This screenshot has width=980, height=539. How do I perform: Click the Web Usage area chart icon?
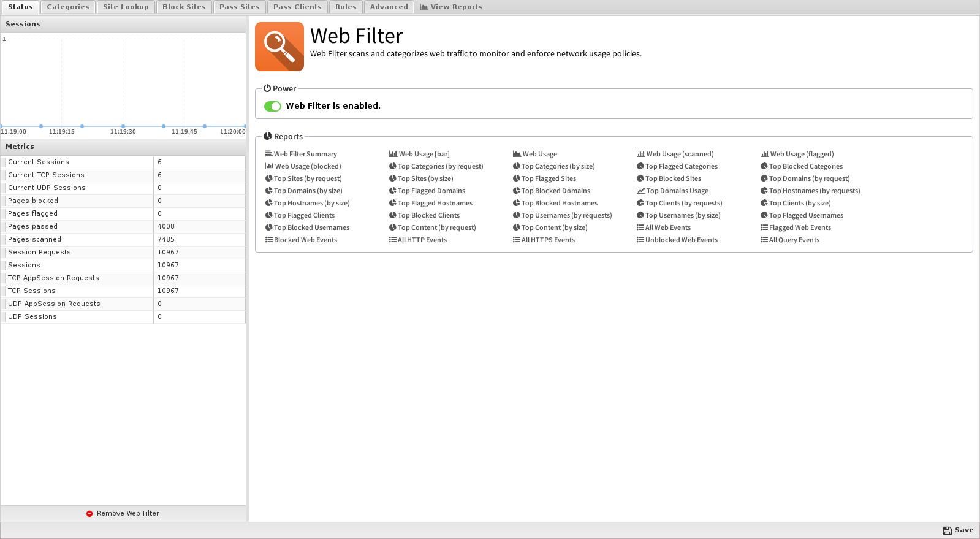pos(517,154)
